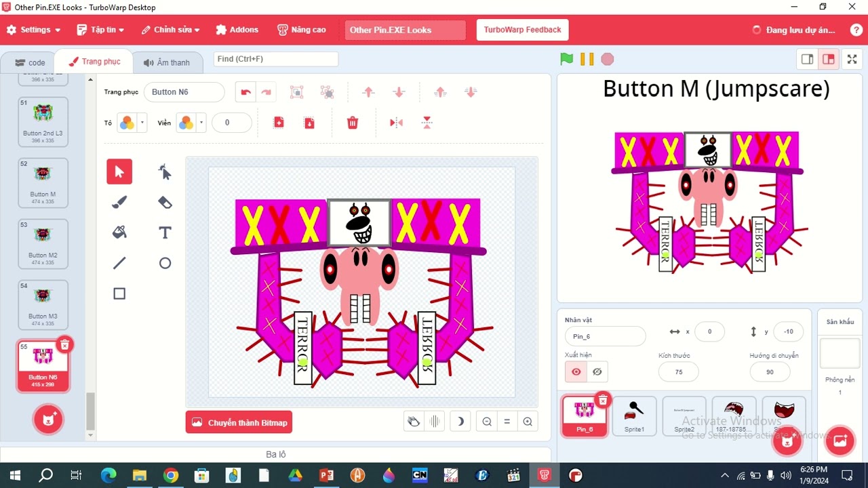Click the add sprite button
The height and width of the screenshot is (488, 868).
tap(787, 441)
